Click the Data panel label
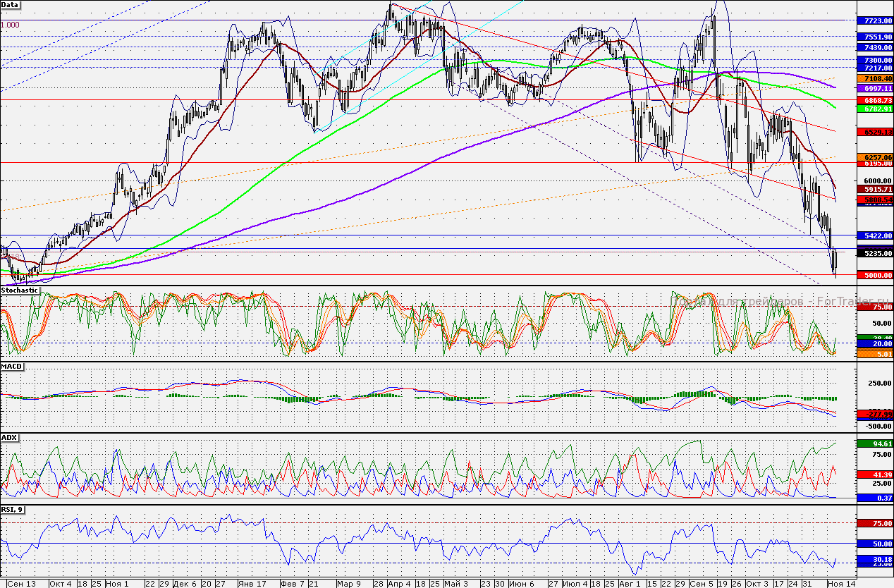The image size is (894, 588). click(11, 4)
